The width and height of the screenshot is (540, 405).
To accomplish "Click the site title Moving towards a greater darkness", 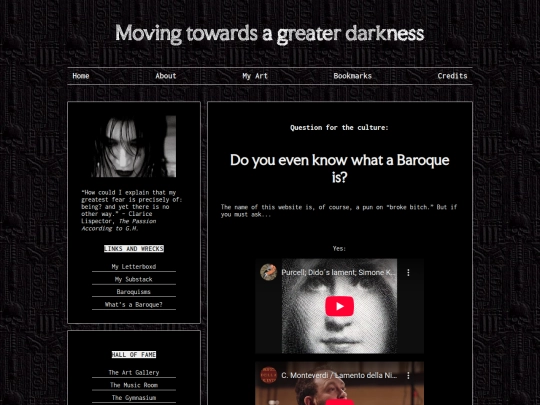I will [x=270, y=34].
